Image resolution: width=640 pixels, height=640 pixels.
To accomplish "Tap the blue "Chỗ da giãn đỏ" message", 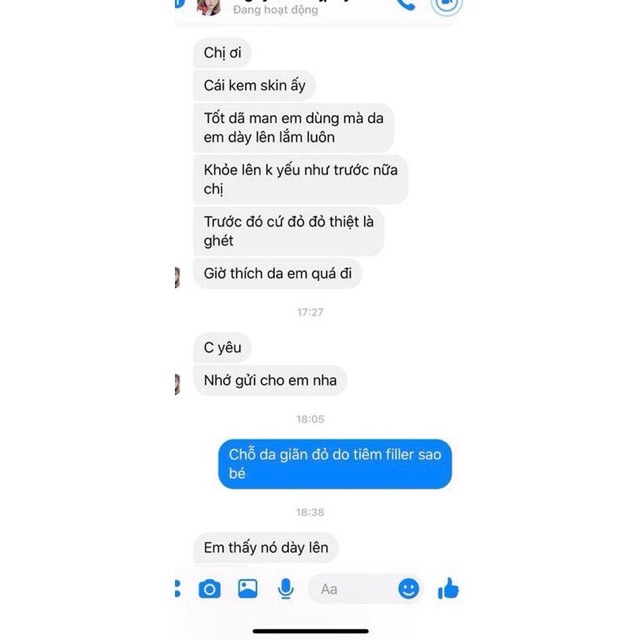I will pos(335,464).
